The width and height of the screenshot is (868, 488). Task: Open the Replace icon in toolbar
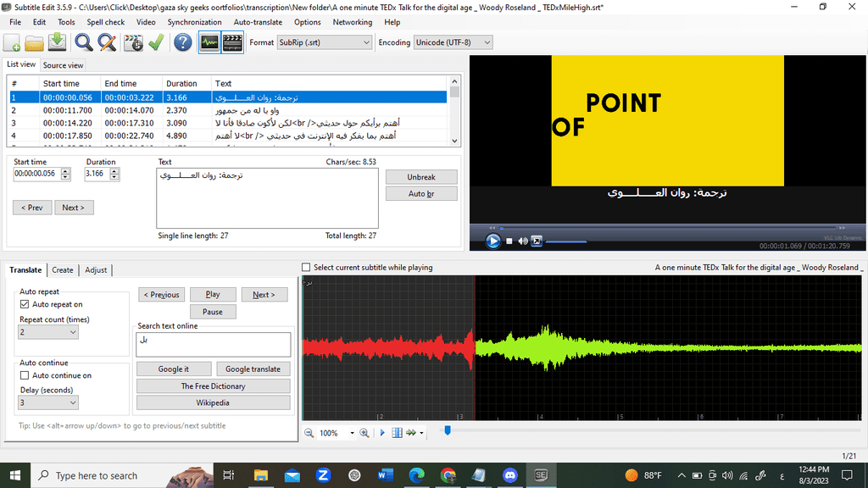pyautogui.click(x=107, y=42)
